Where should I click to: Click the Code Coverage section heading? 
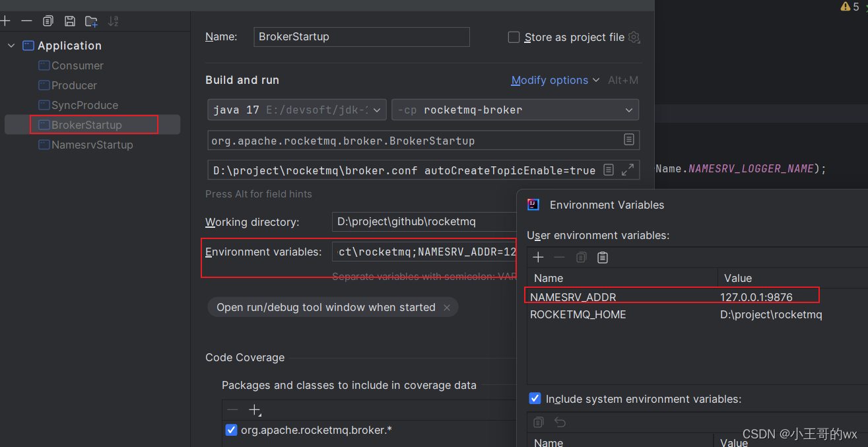(x=245, y=357)
